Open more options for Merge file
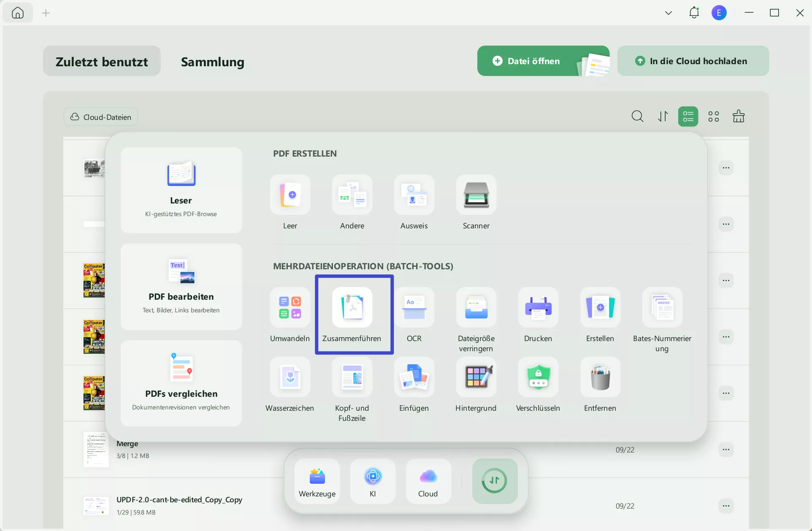812x531 pixels. [x=726, y=450]
